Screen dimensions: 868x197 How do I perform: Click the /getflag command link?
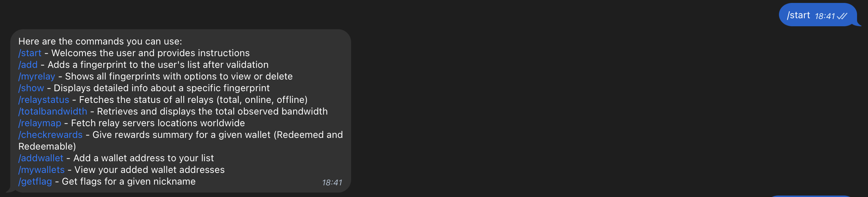tap(35, 182)
